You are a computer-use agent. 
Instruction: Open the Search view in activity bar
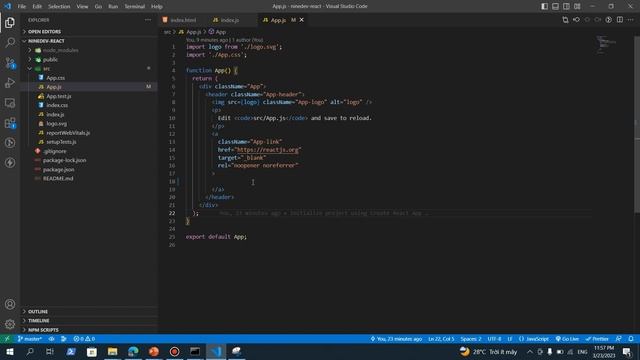tap(10, 42)
